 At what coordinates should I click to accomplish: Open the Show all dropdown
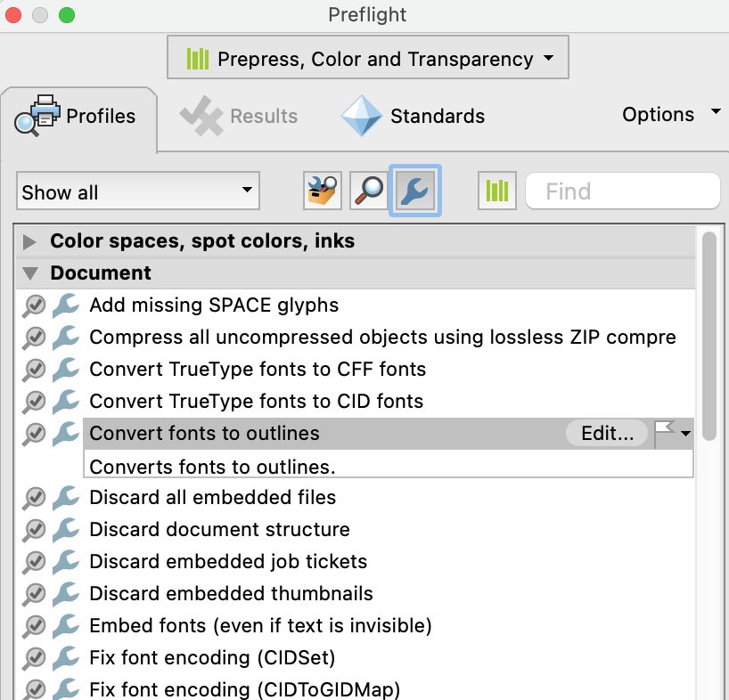click(x=137, y=191)
